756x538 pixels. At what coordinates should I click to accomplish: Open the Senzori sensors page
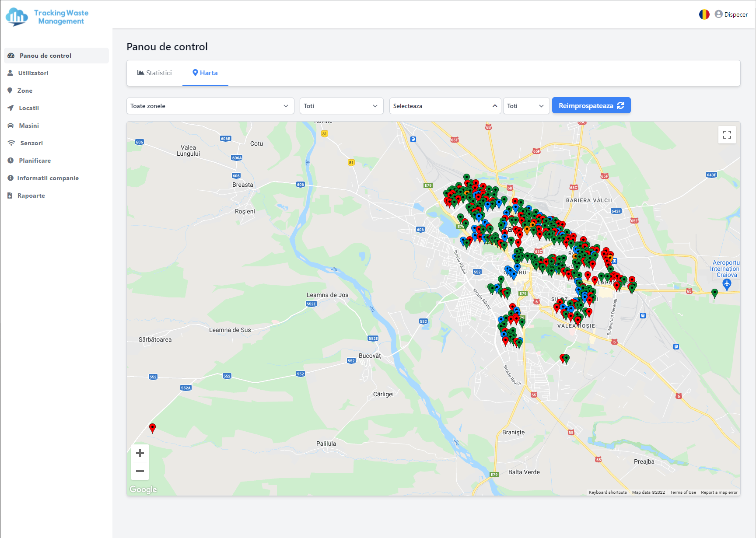coord(31,143)
